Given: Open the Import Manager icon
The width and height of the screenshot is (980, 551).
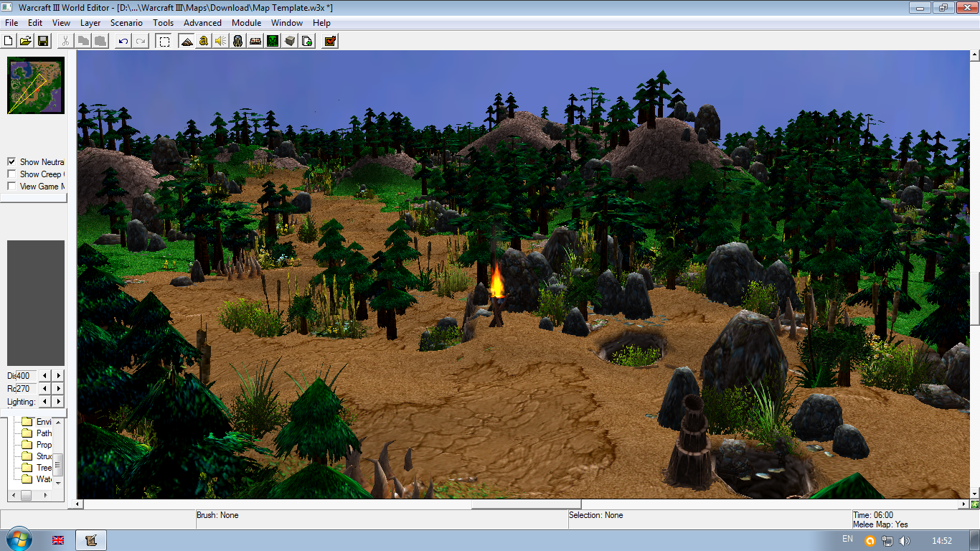Looking at the screenshot, I should tap(307, 41).
